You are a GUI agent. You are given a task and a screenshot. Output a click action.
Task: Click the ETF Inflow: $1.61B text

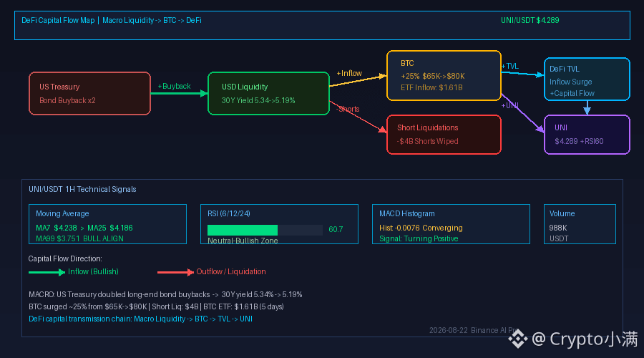coord(431,87)
